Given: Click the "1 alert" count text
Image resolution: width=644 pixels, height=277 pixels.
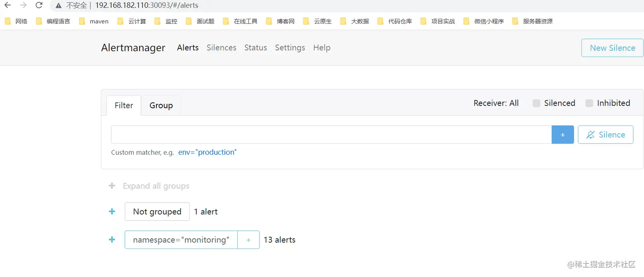Looking at the screenshot, I should [x=206, y=211].
